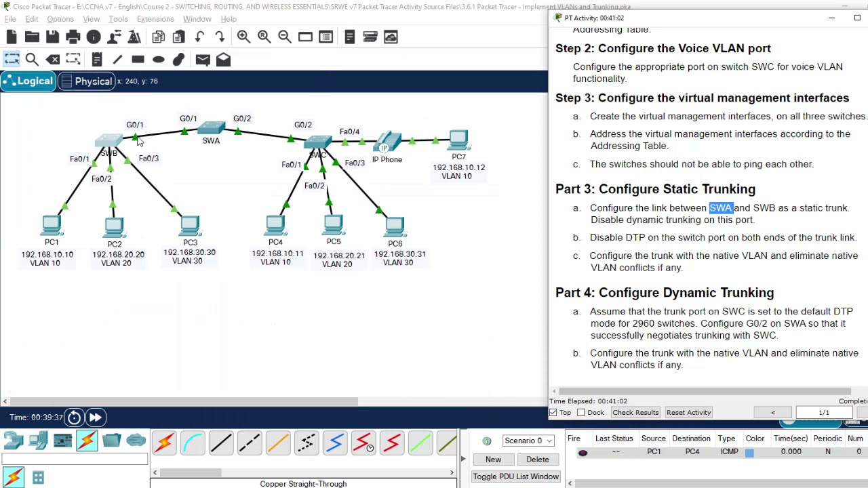Open the Edit menu

[32, 19]
